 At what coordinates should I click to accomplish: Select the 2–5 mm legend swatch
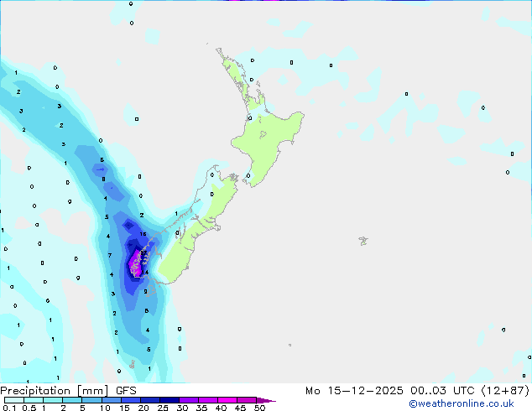click(72, 400)
